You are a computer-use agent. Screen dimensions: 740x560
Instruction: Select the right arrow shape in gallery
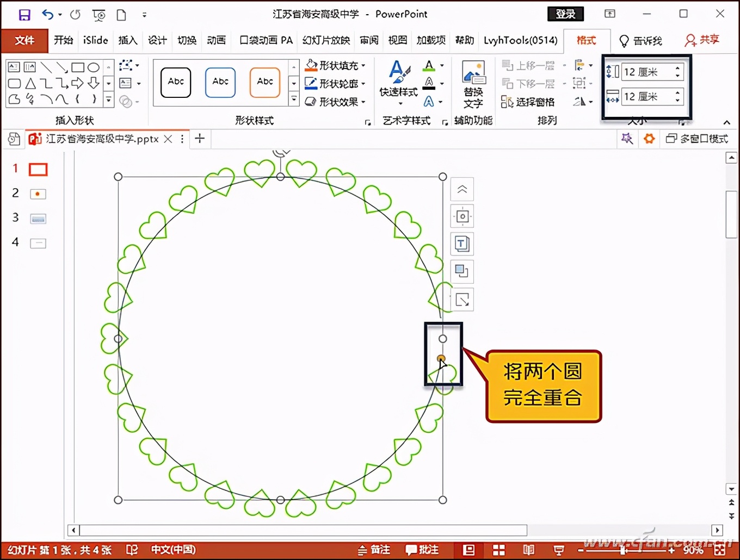pos(78,83)
